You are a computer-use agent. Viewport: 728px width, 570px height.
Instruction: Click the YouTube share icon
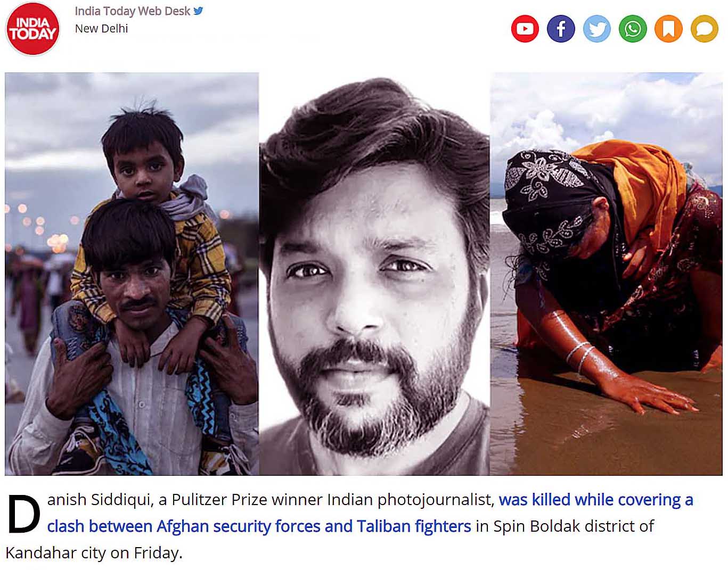tap(525, 29)
